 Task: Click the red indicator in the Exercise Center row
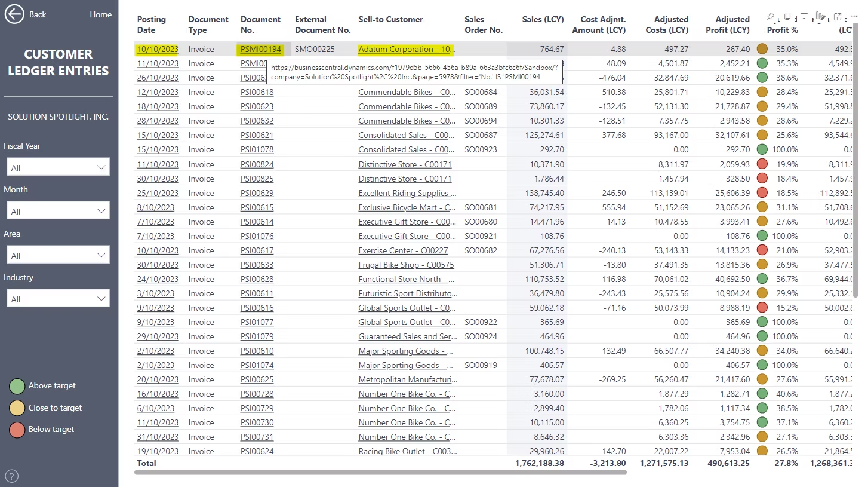pyautogui.click(x=762, y=250)
